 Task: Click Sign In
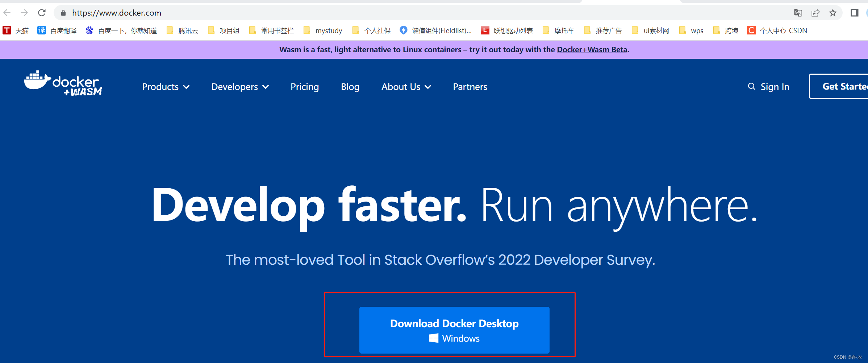775,87
